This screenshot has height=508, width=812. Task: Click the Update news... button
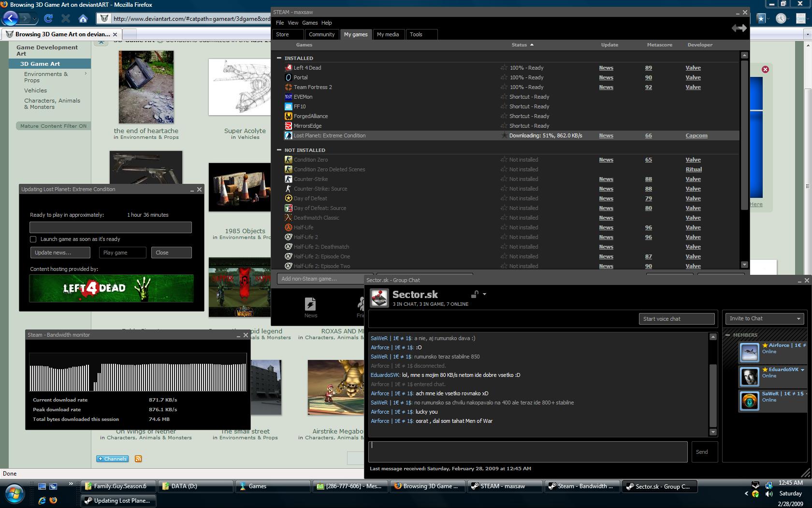[x=60, y=253]
